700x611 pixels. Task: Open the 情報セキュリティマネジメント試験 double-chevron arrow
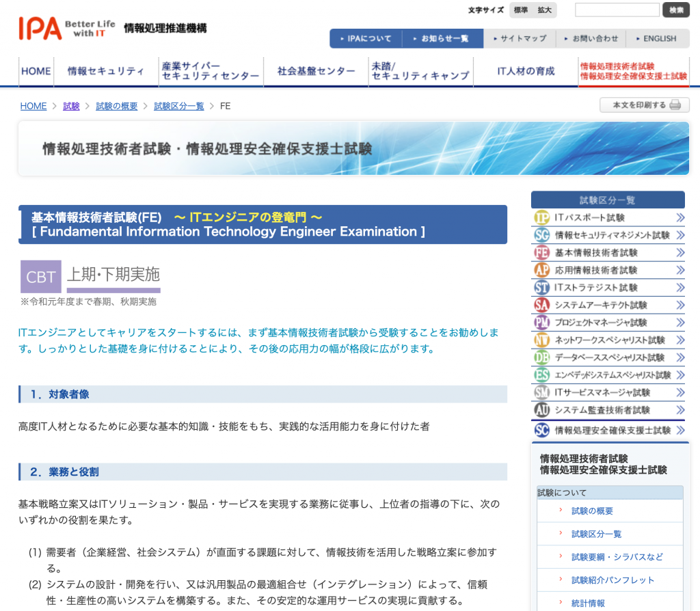[x=680, y=235]
